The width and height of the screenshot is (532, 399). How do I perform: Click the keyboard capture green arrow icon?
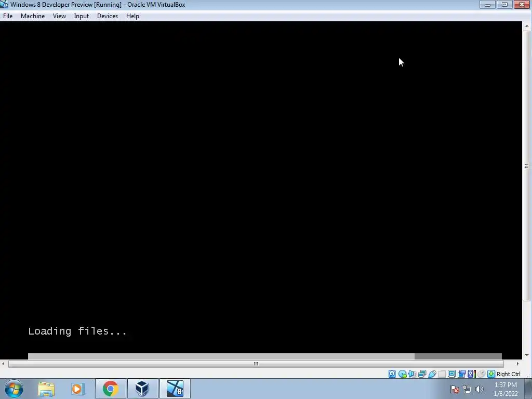coord(491,374)
